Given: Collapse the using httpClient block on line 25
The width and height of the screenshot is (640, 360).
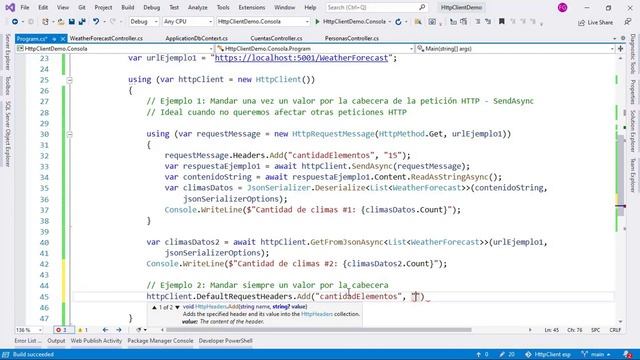Looking at the screenshot, I should [x=69, y=80].
